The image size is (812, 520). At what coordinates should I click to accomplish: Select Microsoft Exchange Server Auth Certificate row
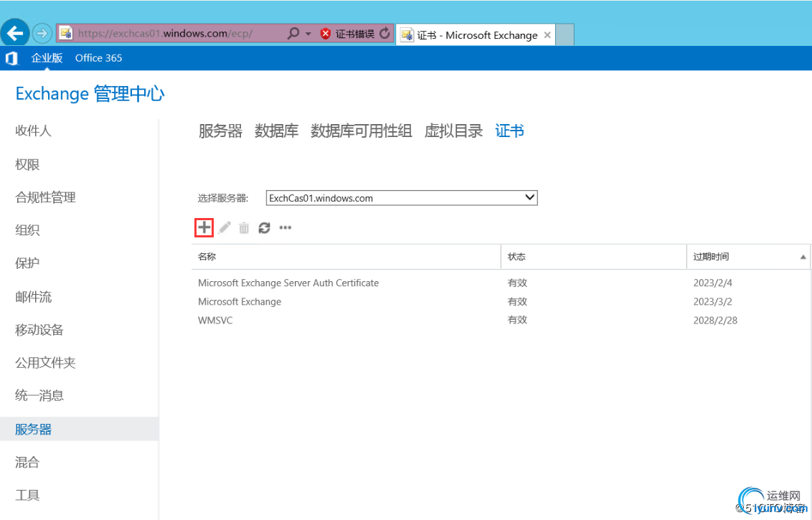pyautogui.click(x=501, y=283)
